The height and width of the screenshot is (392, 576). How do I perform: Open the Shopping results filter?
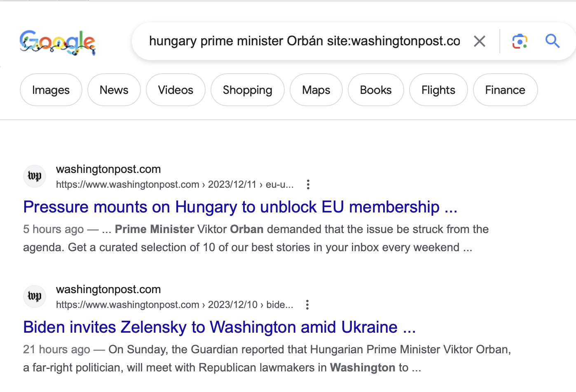tap(247, 90)
